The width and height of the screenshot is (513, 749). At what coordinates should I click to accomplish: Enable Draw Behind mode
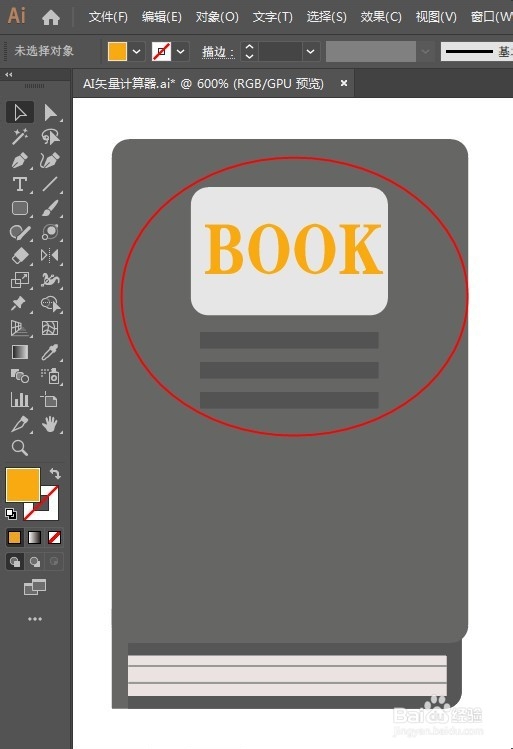click(x=34, y=562)
